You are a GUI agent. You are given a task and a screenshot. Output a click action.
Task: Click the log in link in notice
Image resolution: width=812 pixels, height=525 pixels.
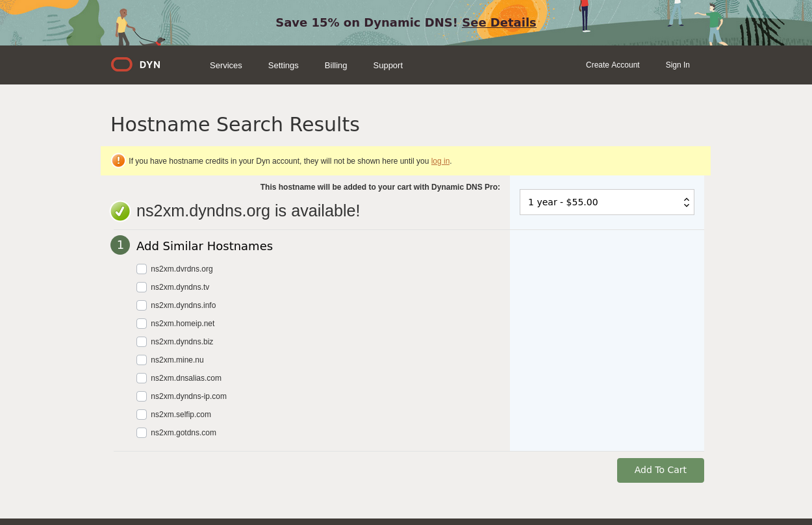click(x=440, y=161)
